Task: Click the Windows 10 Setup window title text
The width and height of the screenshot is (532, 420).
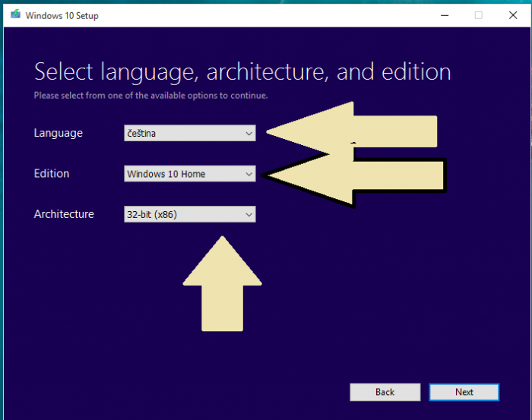Action: coord(62,16)
